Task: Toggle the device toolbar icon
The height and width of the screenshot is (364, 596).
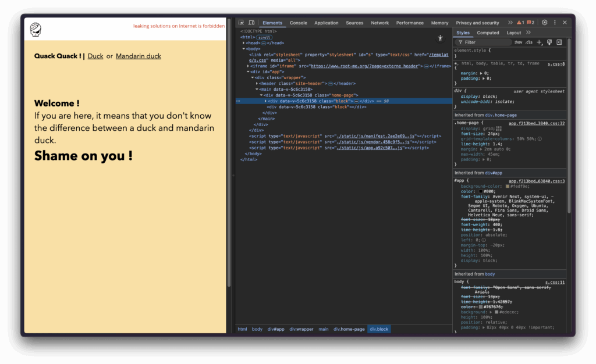Action: (x=251, y=23)
